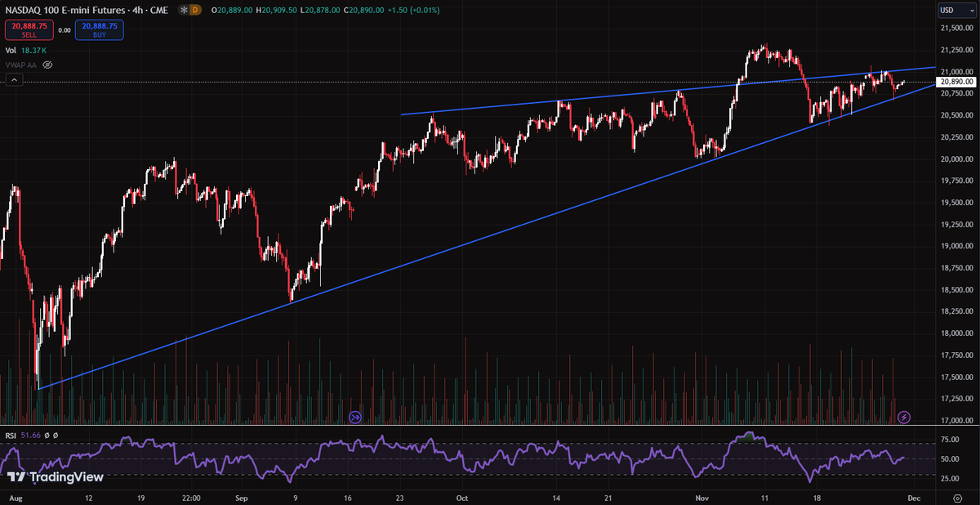Click the current price label 20,890.00
Image resolution: width=980 pixels, height=505 pixels.
point(956,82)
